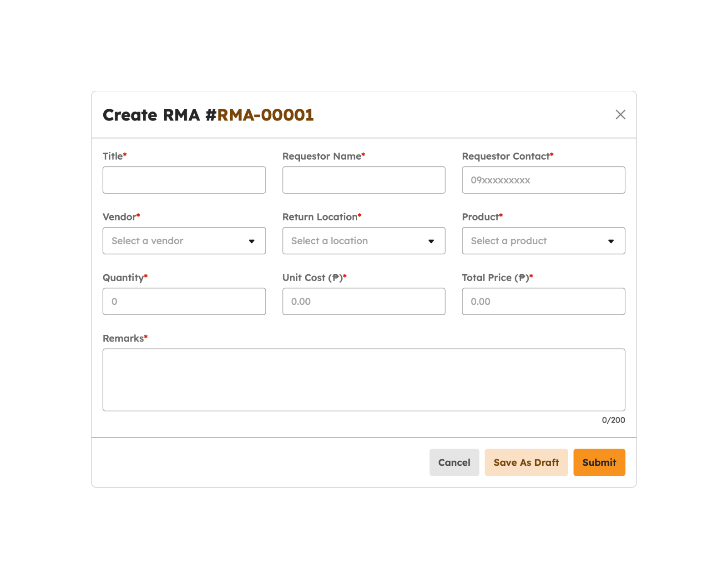Click the Quantity input field
Screen dimensions: 728x579
(x=184, y=302)
